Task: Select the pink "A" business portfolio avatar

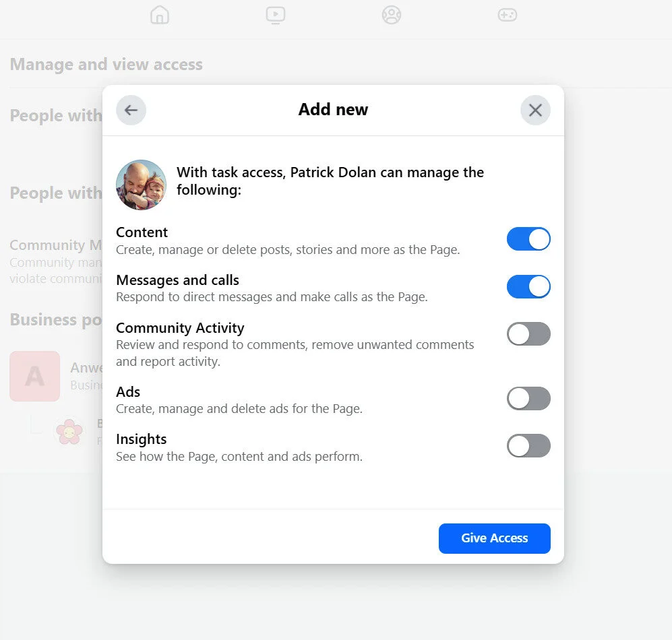Action: pos(34,377)
